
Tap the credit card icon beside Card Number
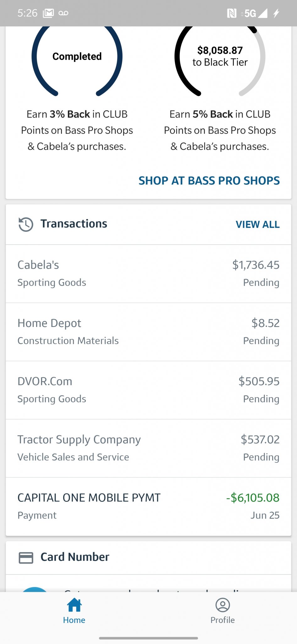click(26, 558)
